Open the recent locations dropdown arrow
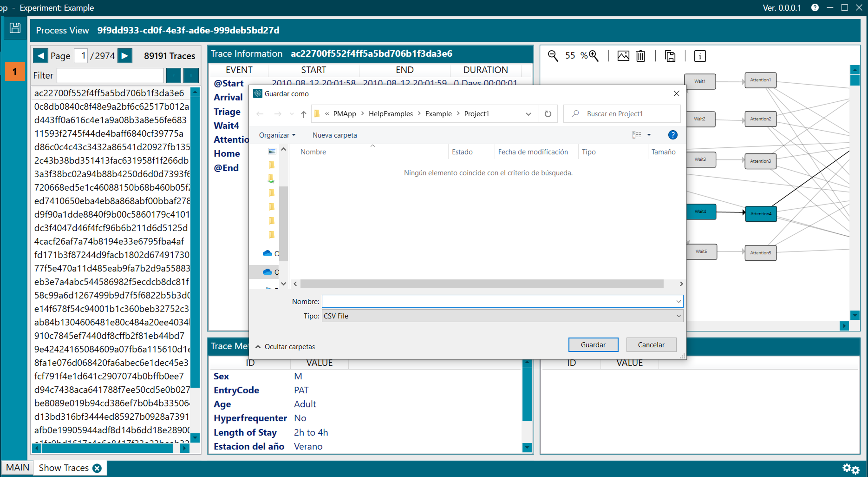This screenshot has height=477, width=868. 291,114
